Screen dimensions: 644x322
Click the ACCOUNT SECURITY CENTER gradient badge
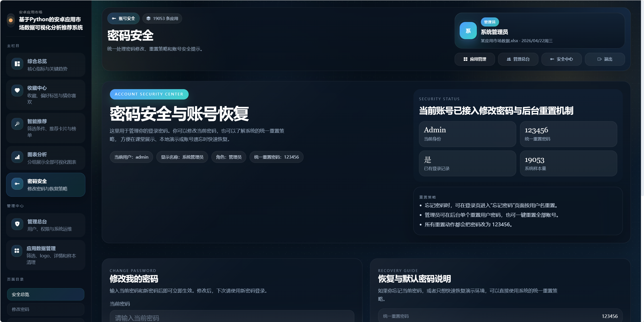(x=149, y=94)
